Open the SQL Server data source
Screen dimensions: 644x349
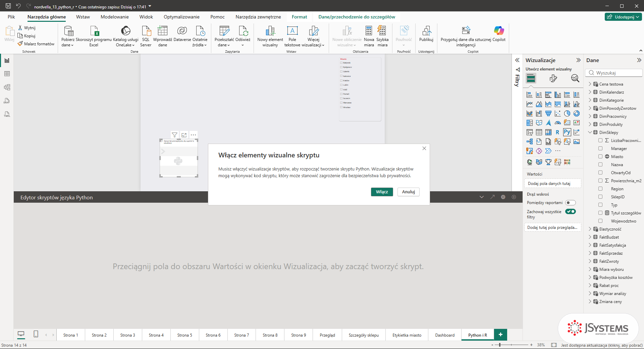coord(146,36)
